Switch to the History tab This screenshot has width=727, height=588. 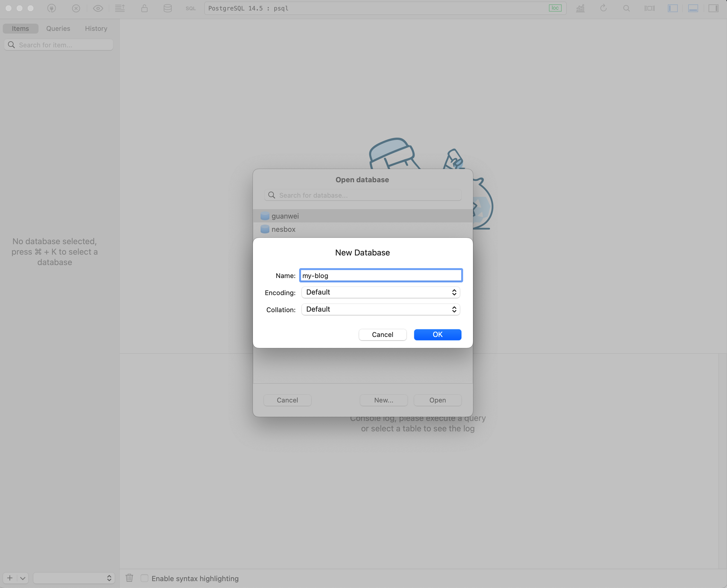click(96, 28)
